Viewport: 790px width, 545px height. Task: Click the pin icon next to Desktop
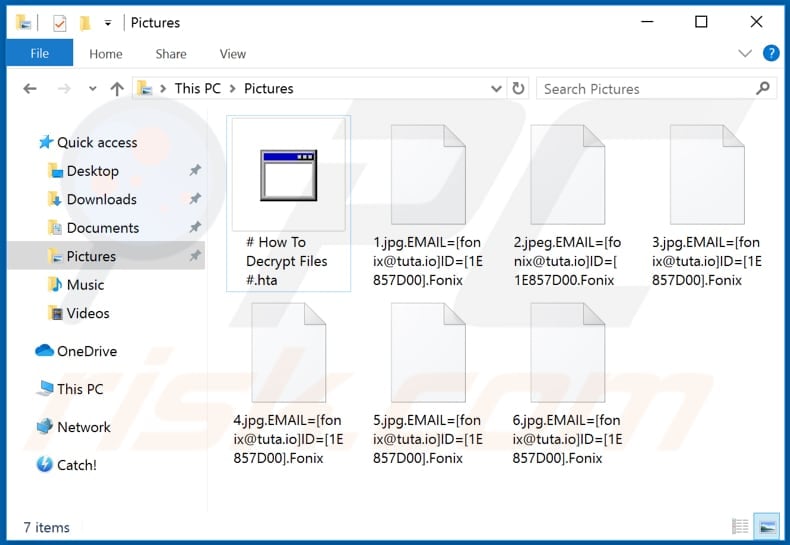click(195, 170)
